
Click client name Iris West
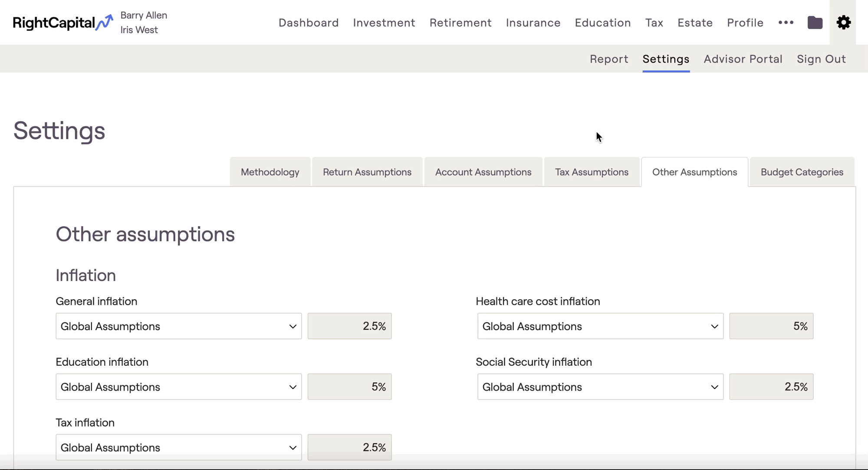pos(139,30)
